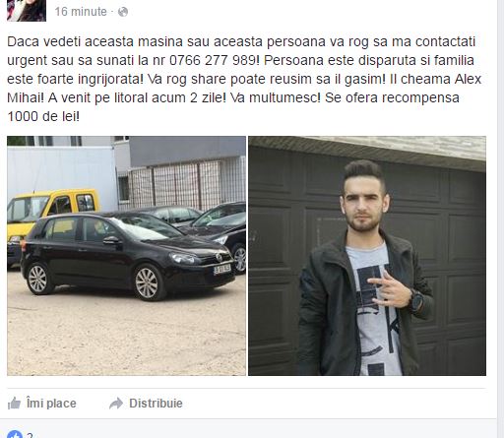Click the car's front license plate
This screenshot has width=504, height=438.
point(222,269)
